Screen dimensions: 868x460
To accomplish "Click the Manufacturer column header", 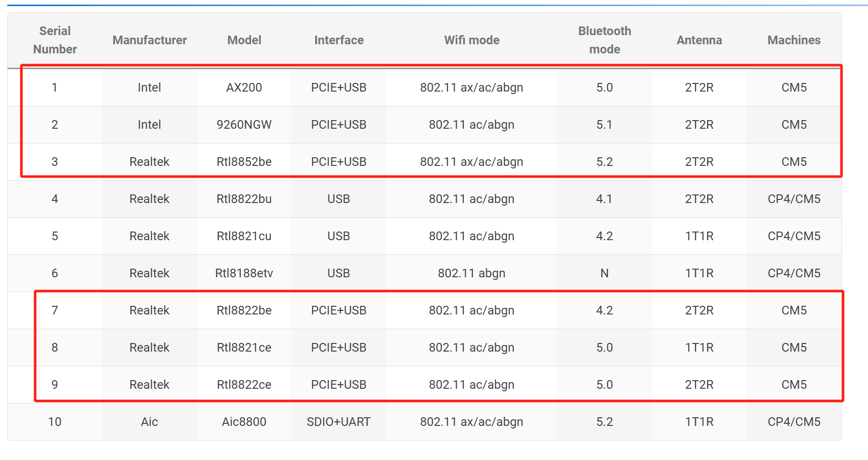I will click(x=150, y=40).
